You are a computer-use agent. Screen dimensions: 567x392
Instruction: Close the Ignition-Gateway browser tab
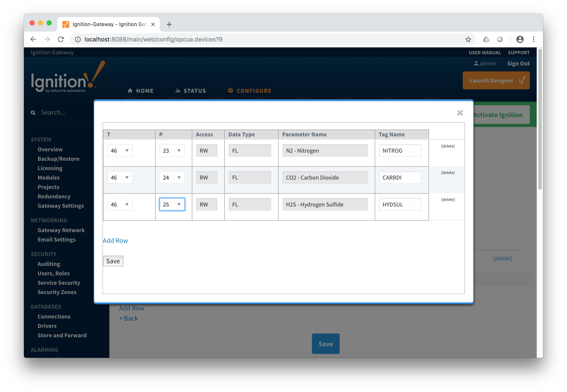coord(153,24)
